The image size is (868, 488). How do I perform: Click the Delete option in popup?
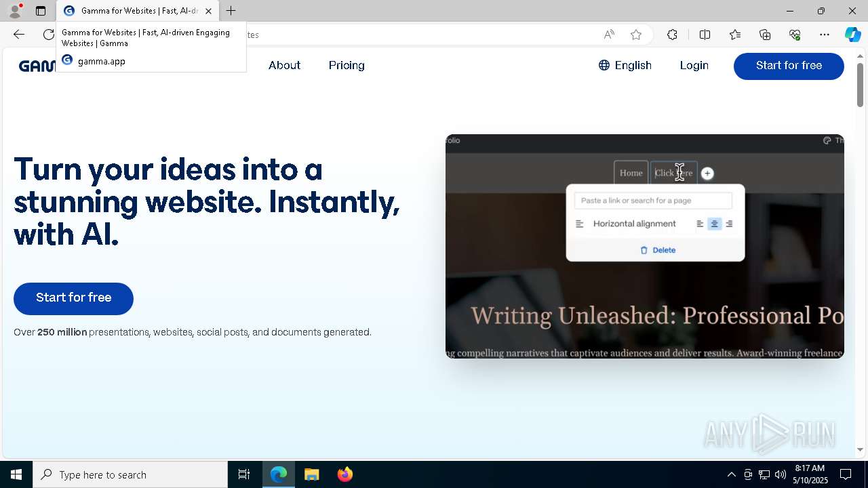click(x=658, y=250)
